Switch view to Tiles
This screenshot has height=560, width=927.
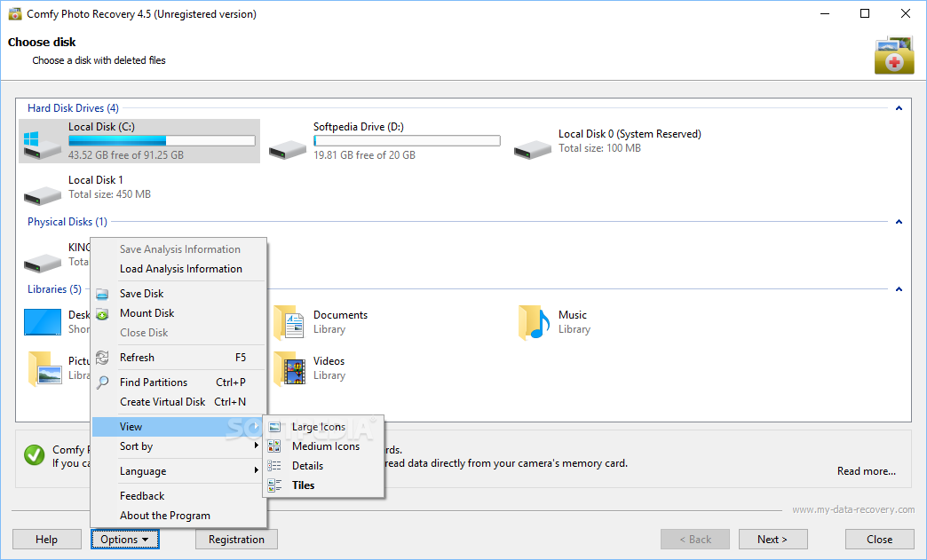click(324, 485)
